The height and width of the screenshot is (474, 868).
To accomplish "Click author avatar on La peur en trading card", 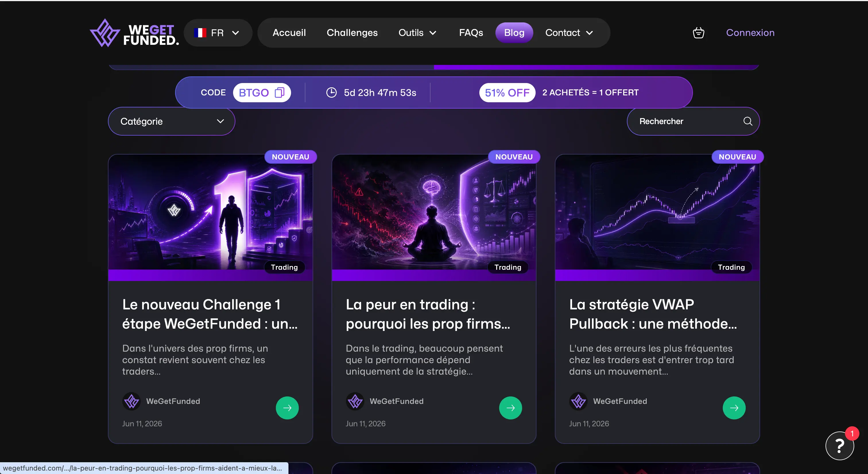I will pos(355,401).
